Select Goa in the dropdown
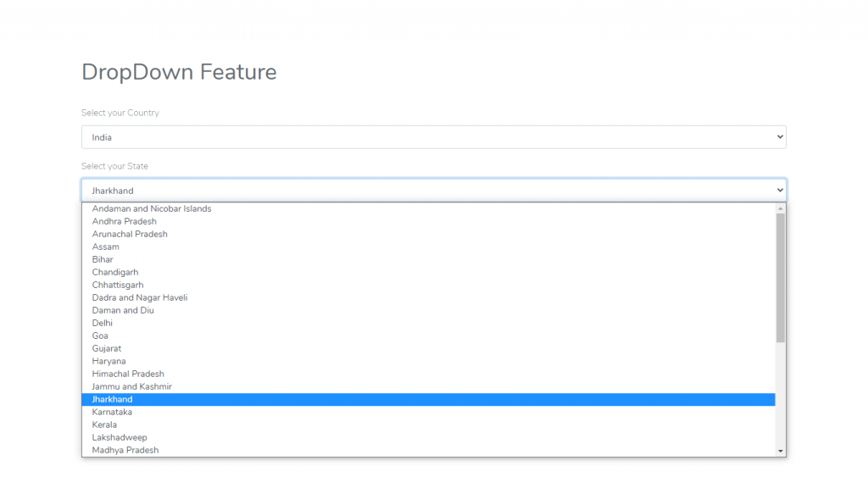 pyautogui.click(x=100, y=335)
